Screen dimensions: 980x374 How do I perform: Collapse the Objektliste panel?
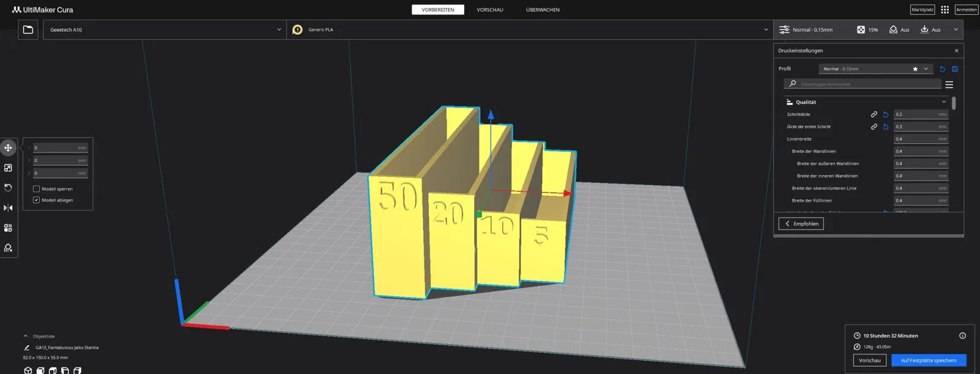point(25,336)
